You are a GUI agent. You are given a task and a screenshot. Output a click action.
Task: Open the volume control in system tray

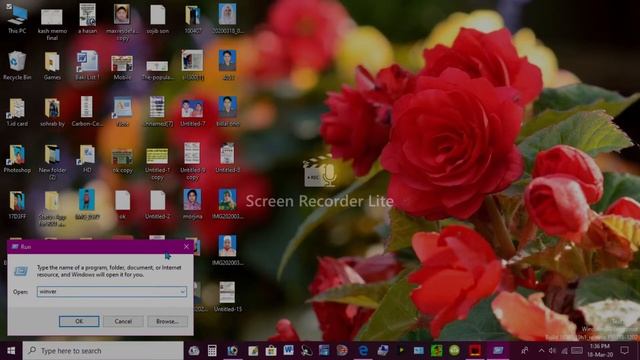point(552,351)
